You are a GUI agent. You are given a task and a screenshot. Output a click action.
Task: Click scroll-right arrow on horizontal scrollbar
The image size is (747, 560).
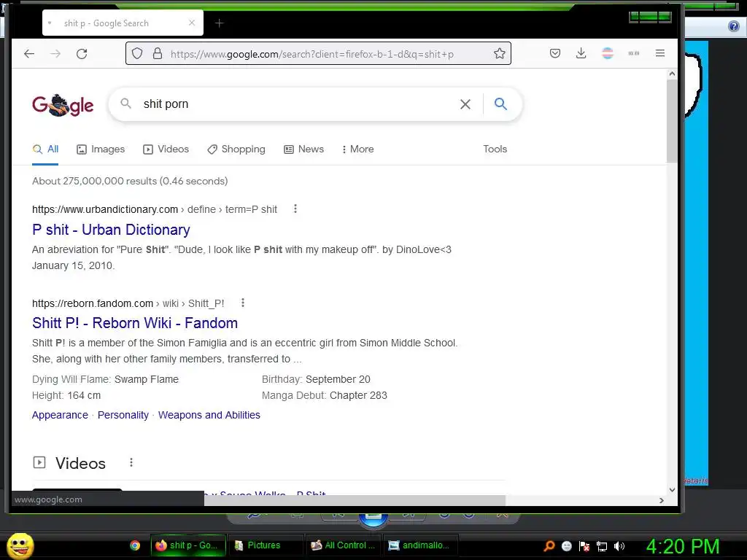(x=661, y=500)
